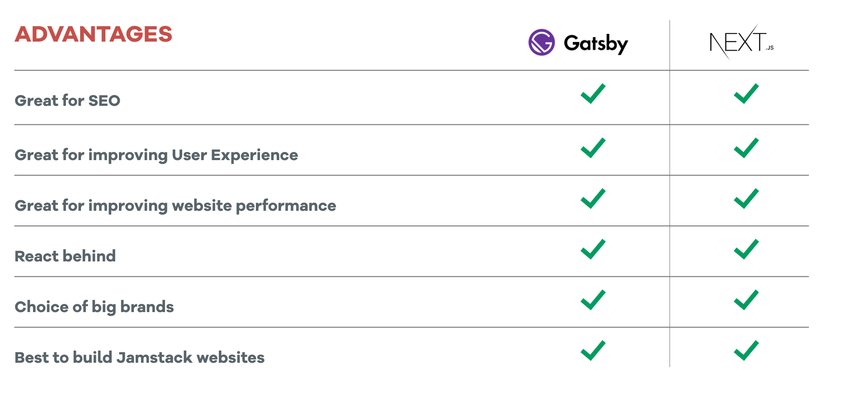The height and width of the screenshot is (403, 868).
Task: Click Next.js checkmark for big brands row
Action: (x=746, y=300)
